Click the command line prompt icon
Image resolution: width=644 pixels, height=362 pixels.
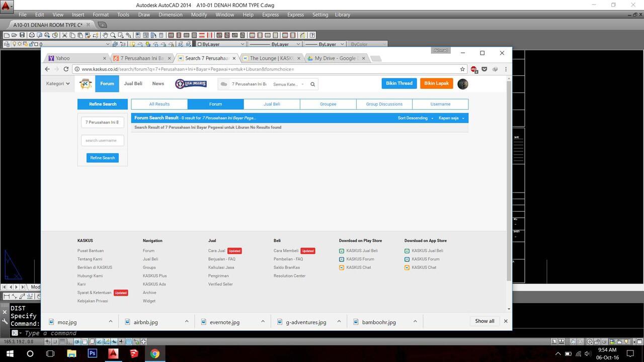coord(15,333)
